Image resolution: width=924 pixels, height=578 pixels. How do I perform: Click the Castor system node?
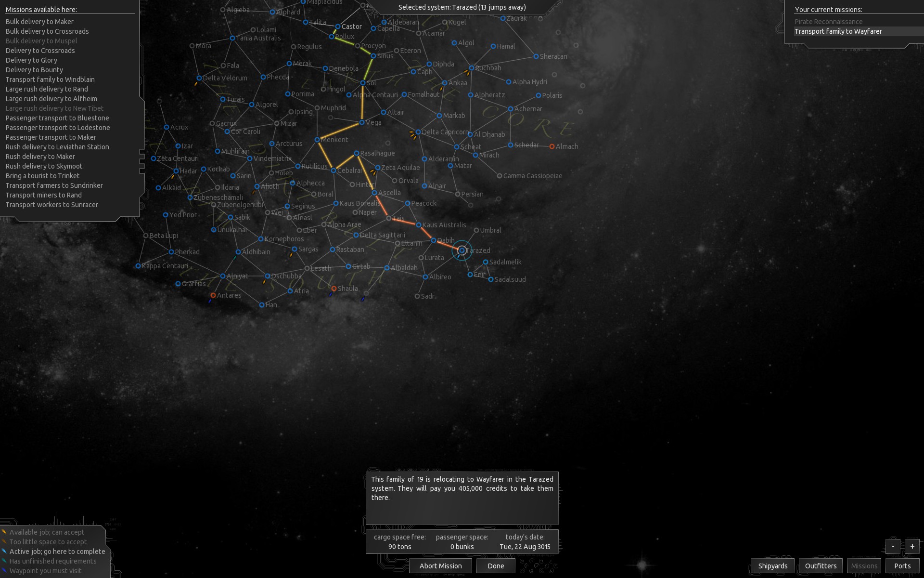(x=338, y=26)
